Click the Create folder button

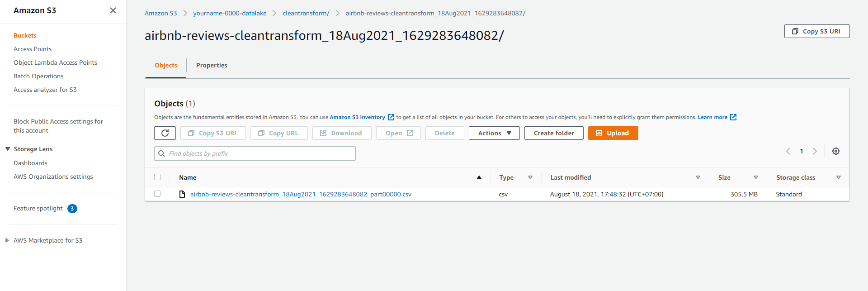554,133
